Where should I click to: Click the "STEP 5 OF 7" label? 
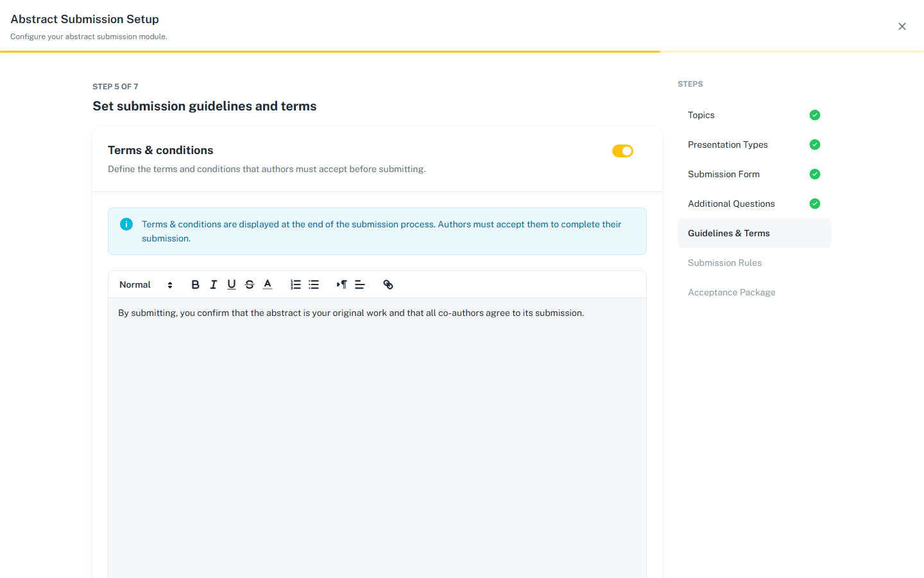tap(116, 87)
